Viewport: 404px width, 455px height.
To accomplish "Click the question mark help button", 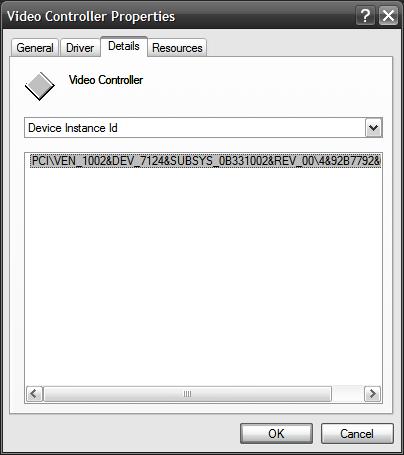I will coord(366,16).
